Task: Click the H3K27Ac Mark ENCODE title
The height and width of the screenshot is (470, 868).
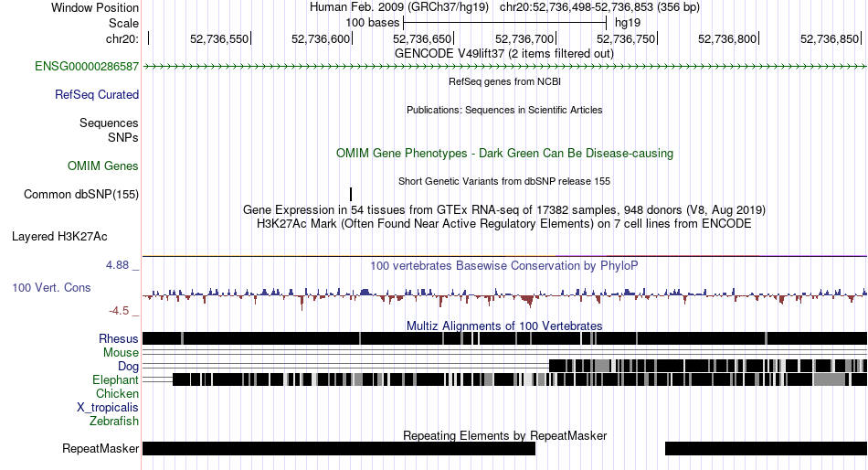Action: click(504, 224)
